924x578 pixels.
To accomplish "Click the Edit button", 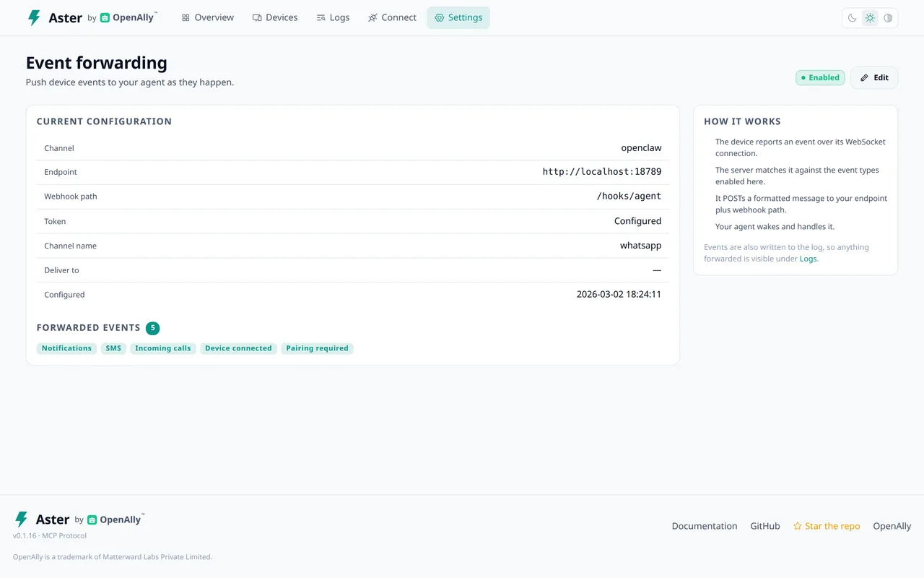I will 874,77.
